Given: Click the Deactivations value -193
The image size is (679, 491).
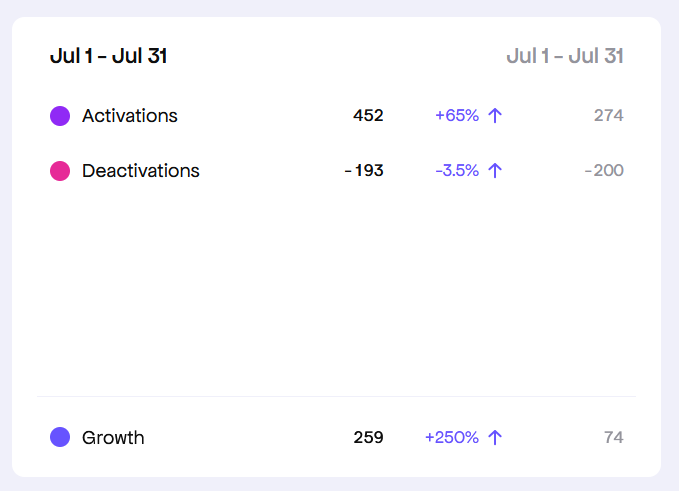Looking at the screenshot, I should (x=364, y=171).
